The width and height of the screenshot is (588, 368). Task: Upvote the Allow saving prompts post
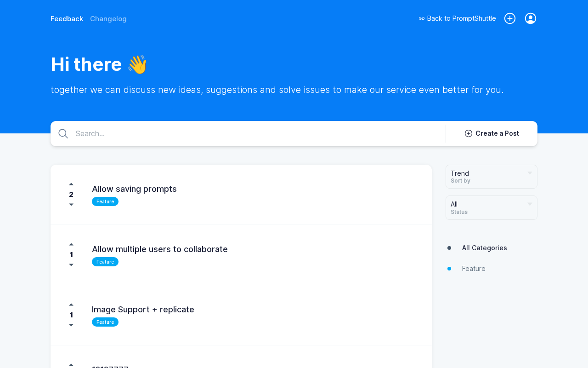click(71, 184)
